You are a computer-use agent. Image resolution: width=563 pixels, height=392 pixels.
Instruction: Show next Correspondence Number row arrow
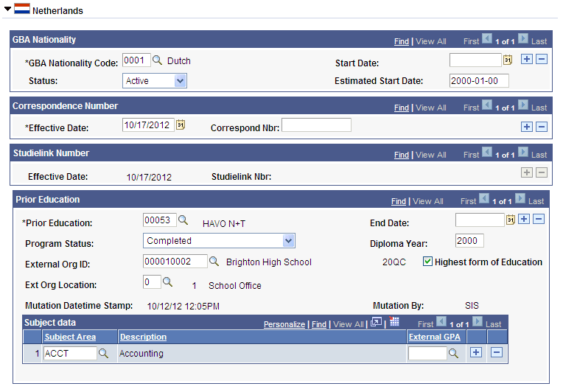point(523,105)
